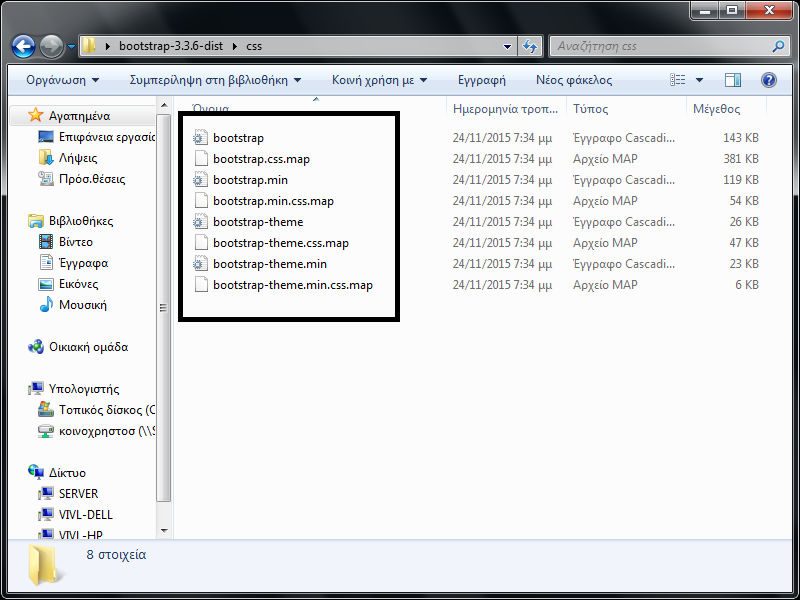Select the bootstrap-theme file
Image resolution: width=800 pixels, height=600 pixels.
(x=258, y=222)
